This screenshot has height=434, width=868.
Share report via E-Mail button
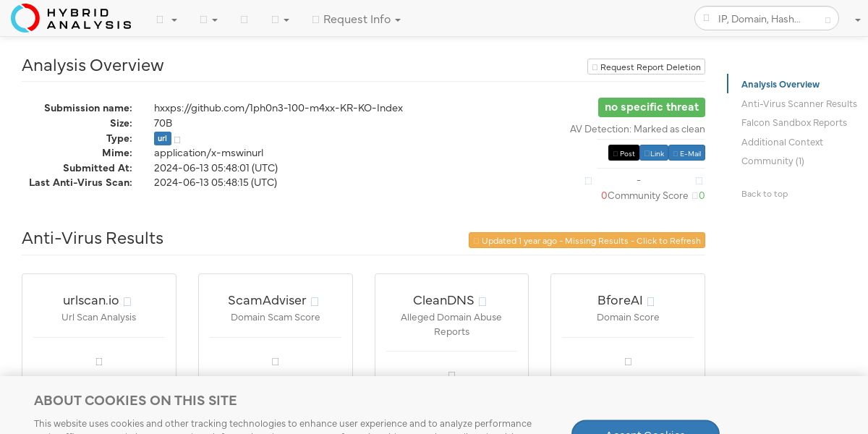686,153
